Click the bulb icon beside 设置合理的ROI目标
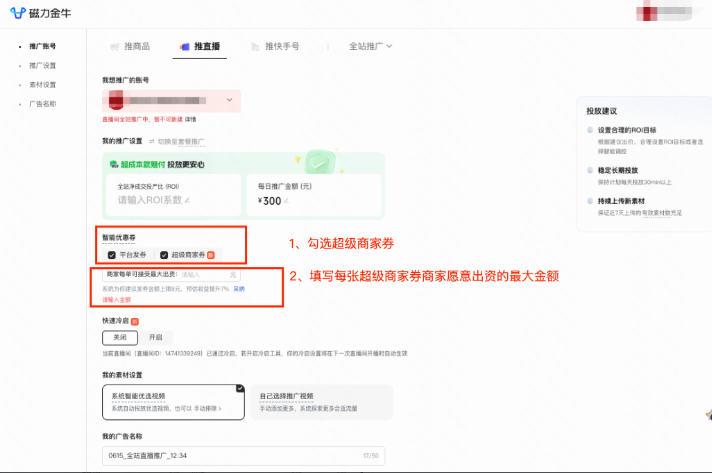This screenshot has width=712, height=473. 590,130
